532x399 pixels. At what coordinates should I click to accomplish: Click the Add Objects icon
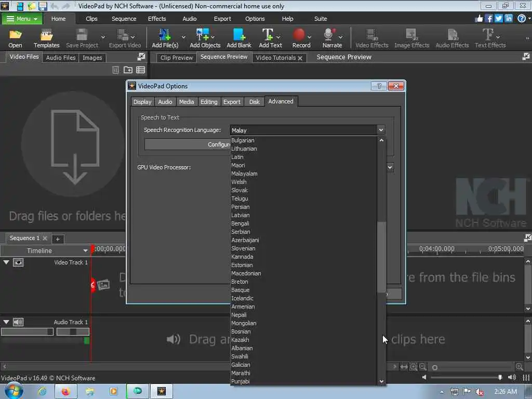click(203, 35)
